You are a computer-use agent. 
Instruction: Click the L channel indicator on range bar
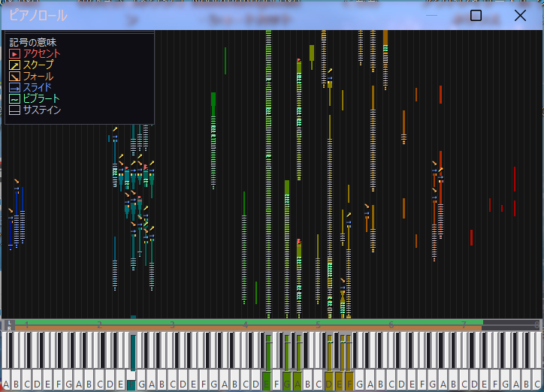tap(10, 323)
